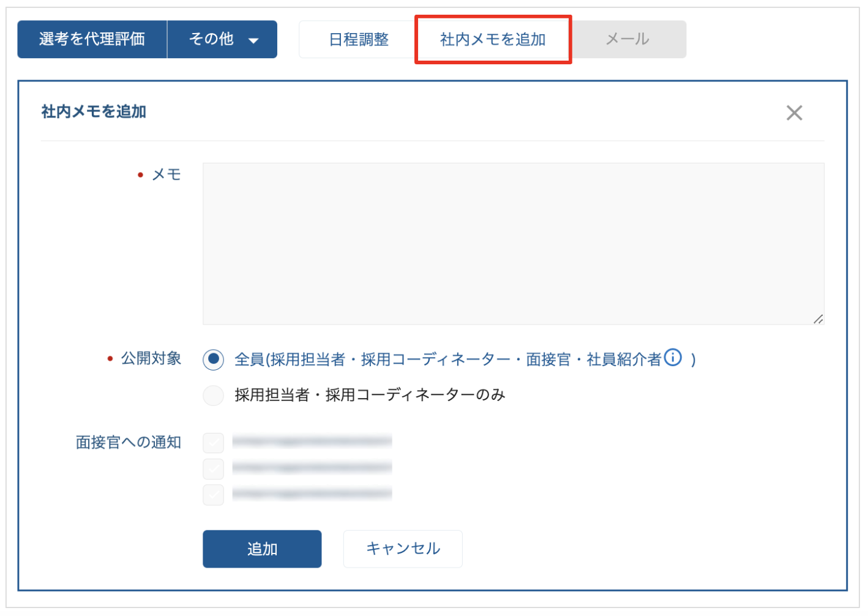The image size is (868, 616).
Task: Click the 公開対象 field label
Action: pos(151,358)
